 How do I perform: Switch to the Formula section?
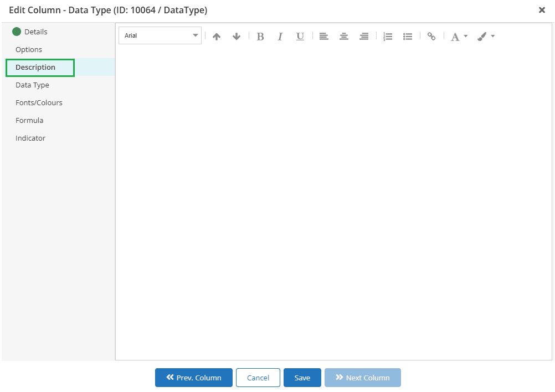click(29, 120)
